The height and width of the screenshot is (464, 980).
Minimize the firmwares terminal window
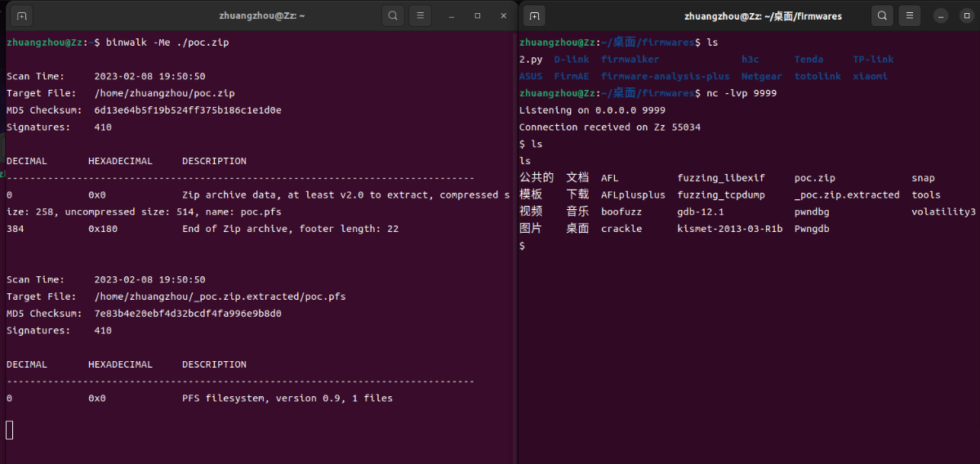tap(940, 16)
